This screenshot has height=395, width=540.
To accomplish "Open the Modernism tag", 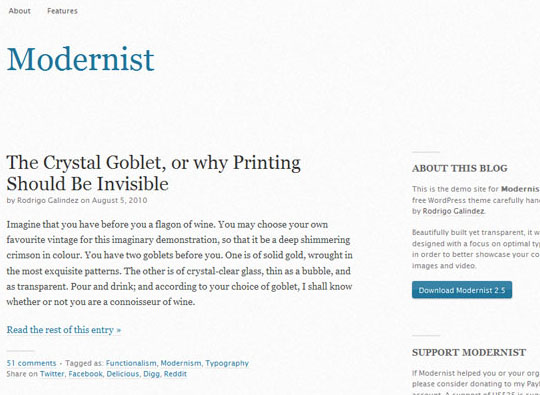I will coord(181,363).
